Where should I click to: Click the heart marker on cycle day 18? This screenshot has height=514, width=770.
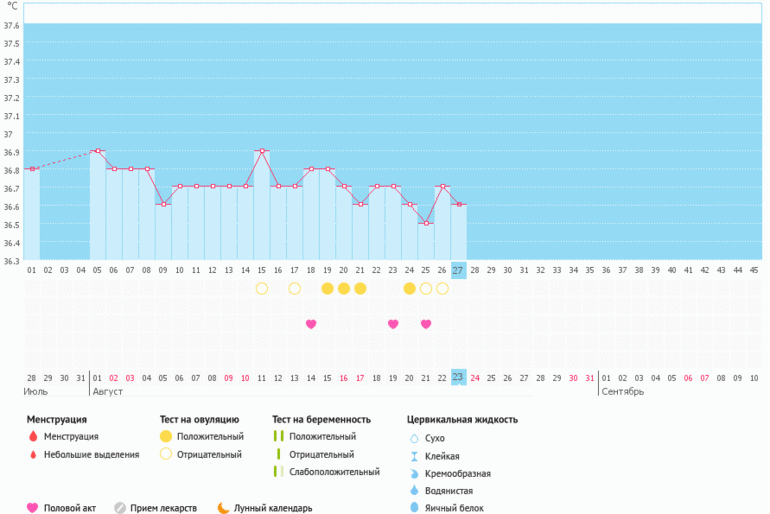311,324
